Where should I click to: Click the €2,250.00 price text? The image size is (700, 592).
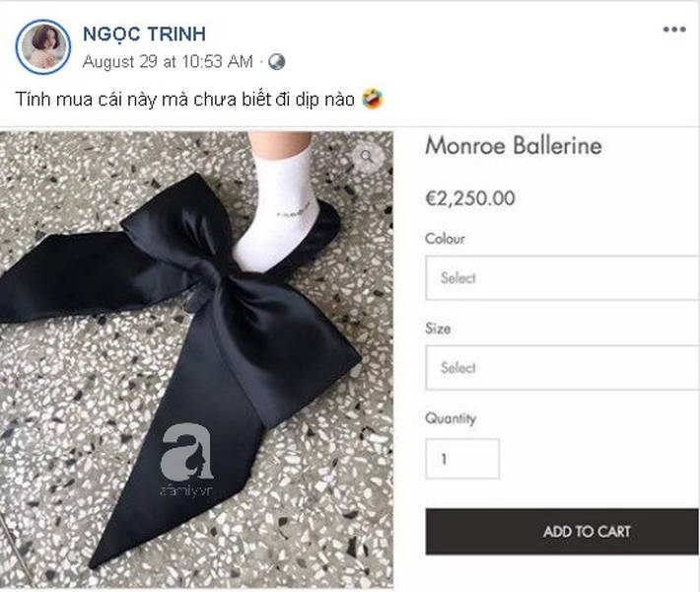pos(469,198)
